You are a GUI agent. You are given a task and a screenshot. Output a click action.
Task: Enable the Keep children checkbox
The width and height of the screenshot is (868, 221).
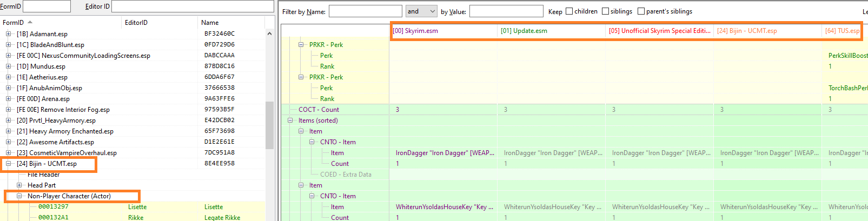[x=569, y=11]
